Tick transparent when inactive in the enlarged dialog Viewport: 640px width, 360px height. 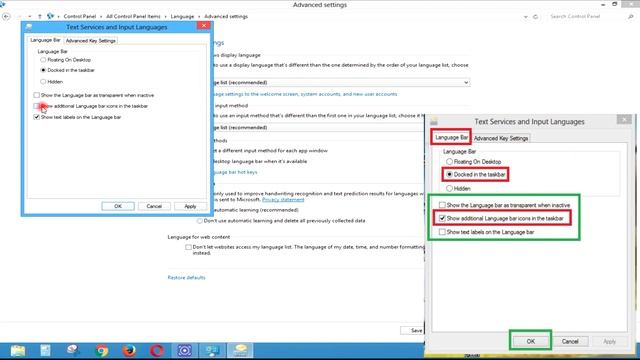442,205
